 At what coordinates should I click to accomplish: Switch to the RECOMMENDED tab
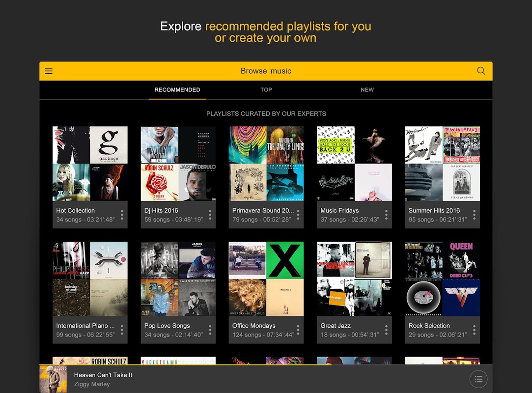(x=177, y=90)
